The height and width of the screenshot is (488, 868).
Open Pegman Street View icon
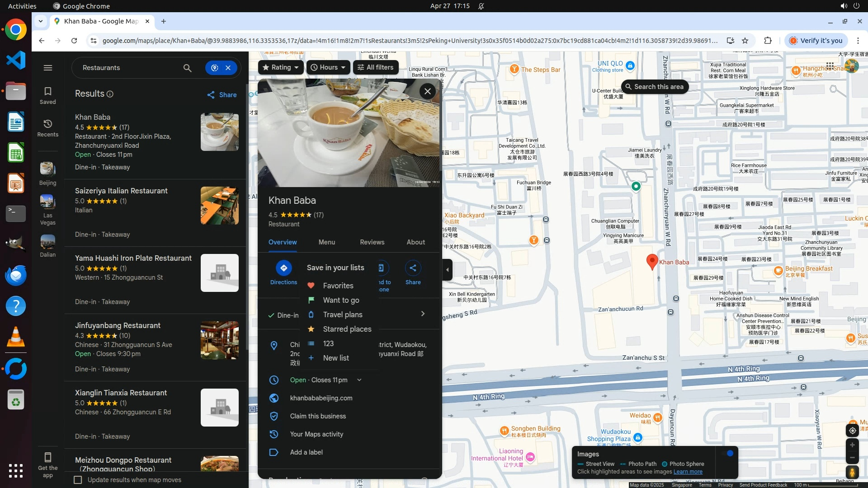(x=852, y=473)
